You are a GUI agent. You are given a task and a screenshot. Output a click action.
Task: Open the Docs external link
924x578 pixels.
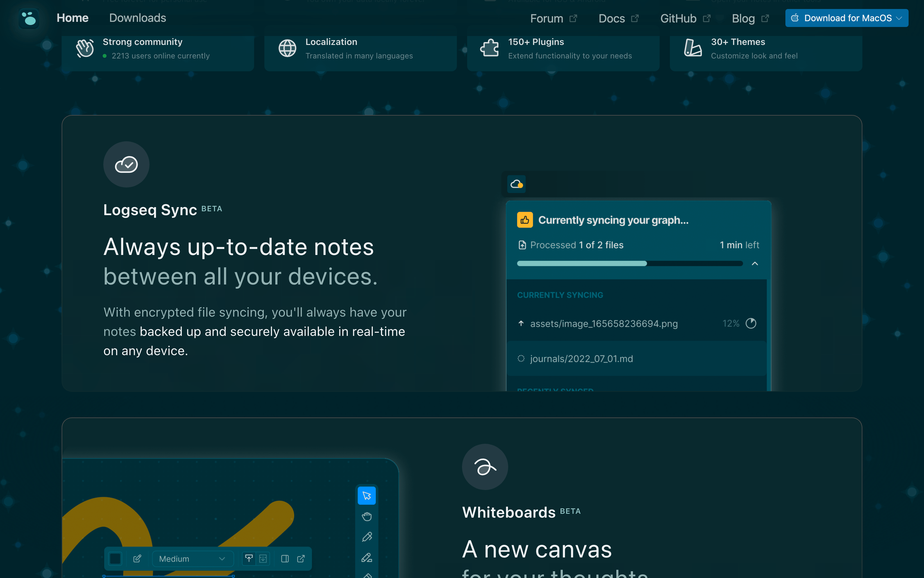(618, 18)
